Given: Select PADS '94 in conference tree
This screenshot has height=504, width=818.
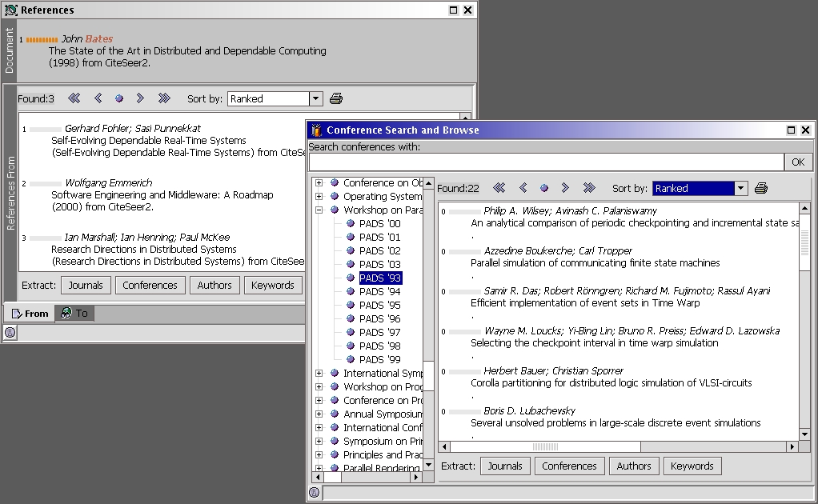Looking at the screenshot, I should pos(379,291).
